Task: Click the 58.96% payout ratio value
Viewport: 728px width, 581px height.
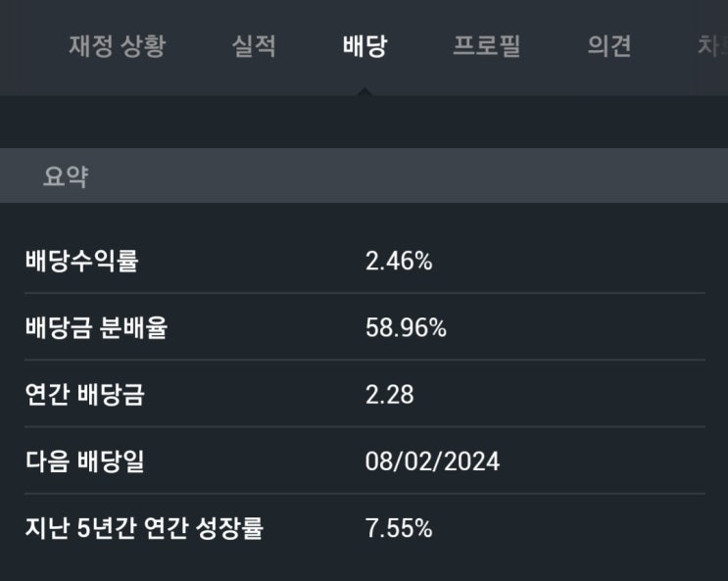Action: point(406,328)
